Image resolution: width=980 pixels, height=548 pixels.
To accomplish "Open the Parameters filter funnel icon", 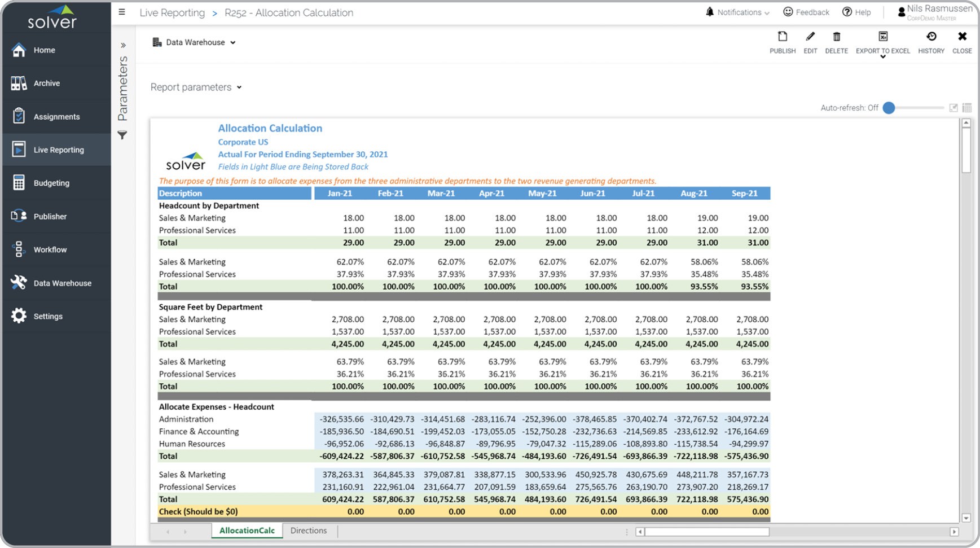I will 122,135.
